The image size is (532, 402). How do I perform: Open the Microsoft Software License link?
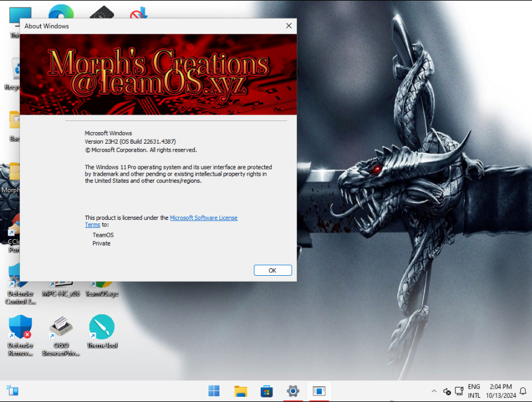(203, 218)
